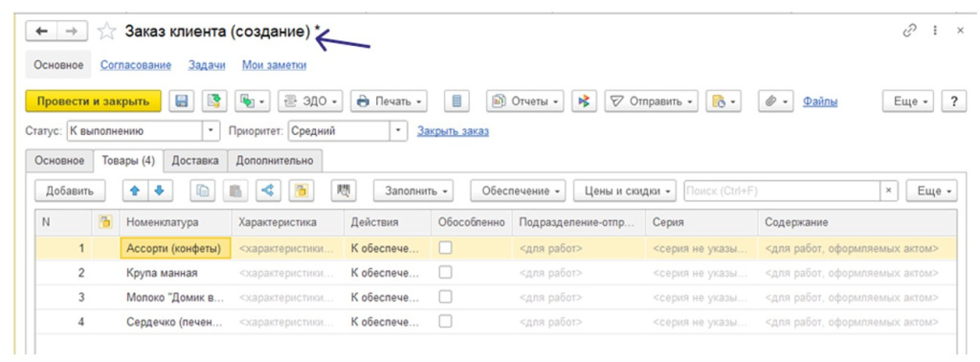This screenshot has width=980, height=362.
Task: Select the Молоко "Домик в... cell
Action: coord(175,297)
